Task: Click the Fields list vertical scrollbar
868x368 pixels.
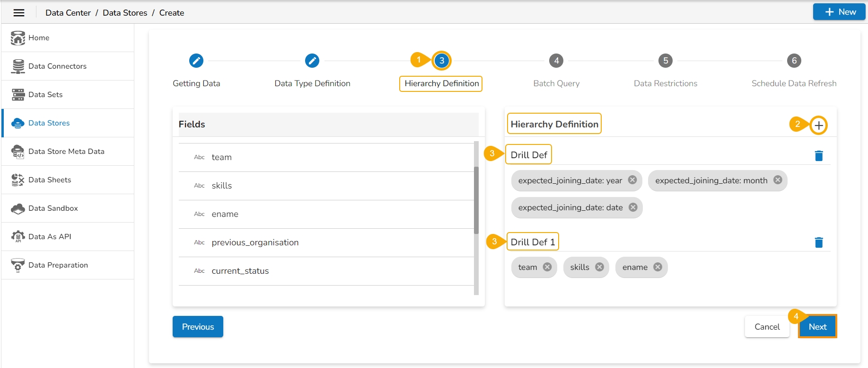Action: [x=476, y=200]
